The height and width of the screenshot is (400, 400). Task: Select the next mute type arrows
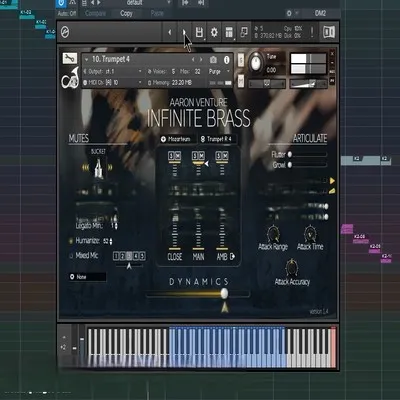click(x=110, y=168)
